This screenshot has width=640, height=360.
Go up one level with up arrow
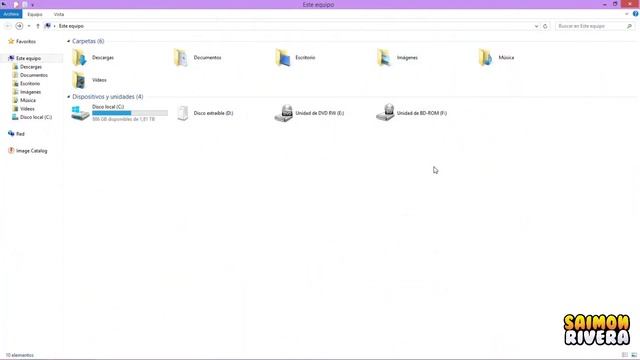(x=38, y=26)
